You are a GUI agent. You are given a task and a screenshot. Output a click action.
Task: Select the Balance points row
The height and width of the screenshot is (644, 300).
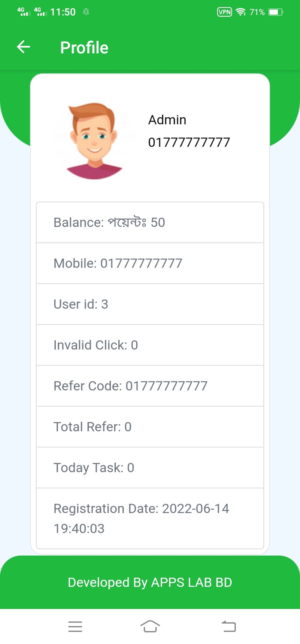coord(150,222)
